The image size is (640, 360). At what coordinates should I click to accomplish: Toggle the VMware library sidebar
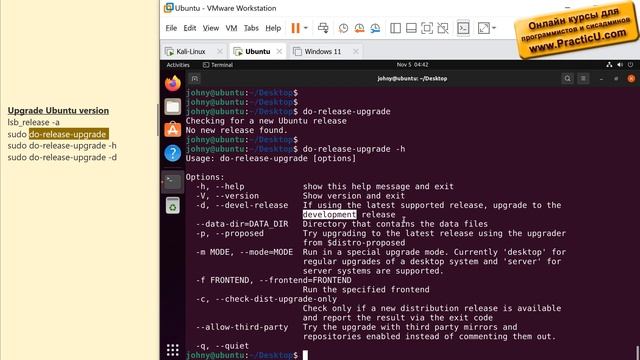tap(395, 28)
